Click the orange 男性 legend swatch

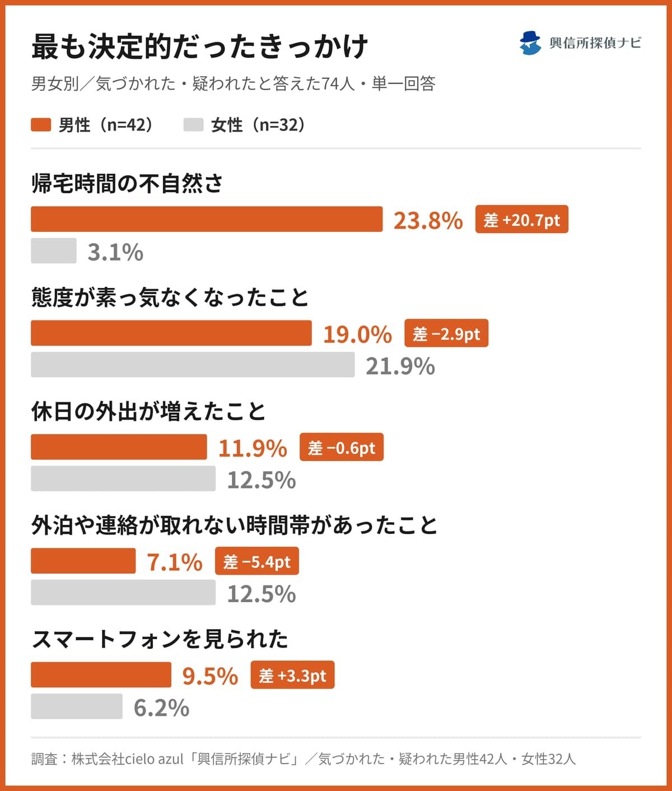[41, 124]
